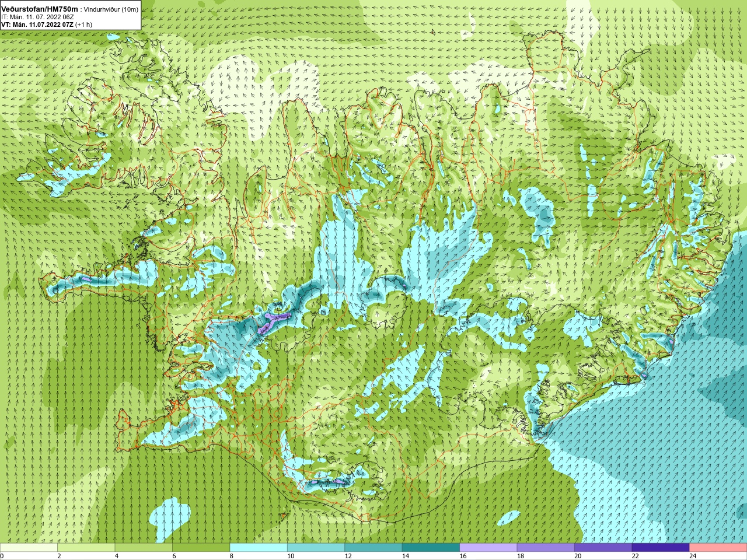Click the pale cream 0–2 legend swatch

coord(29,548)
